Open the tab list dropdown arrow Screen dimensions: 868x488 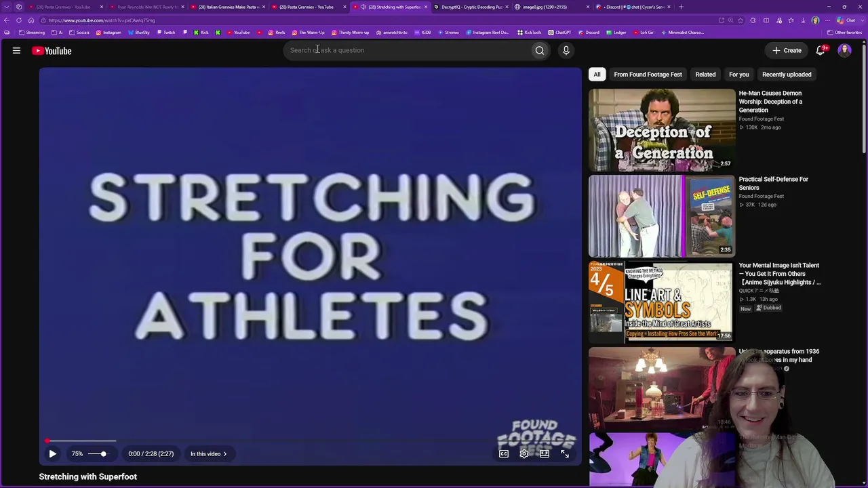pos(6,7)
